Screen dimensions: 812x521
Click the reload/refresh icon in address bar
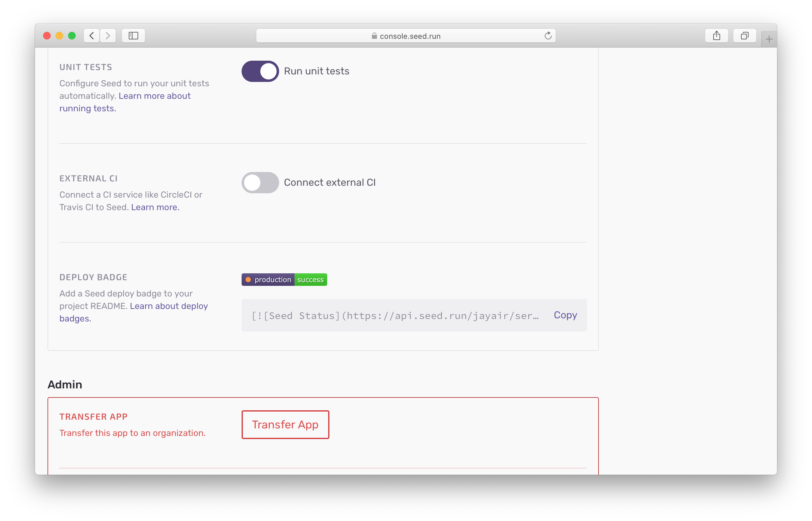click(x=548, y=36)
